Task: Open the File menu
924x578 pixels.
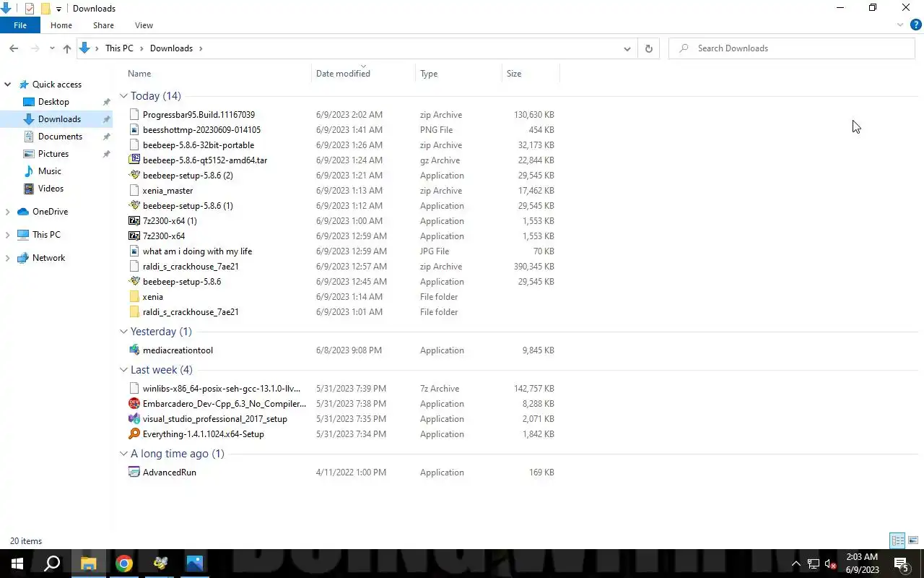Action: pyautogui.click(x=20, y=25)
